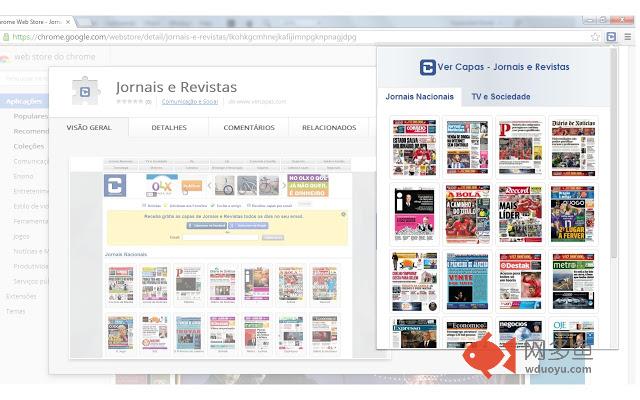Click the 'Jornais Nacionais' heading in preview
This screenshot has width=640, height=400.
(x=126, y=254)
